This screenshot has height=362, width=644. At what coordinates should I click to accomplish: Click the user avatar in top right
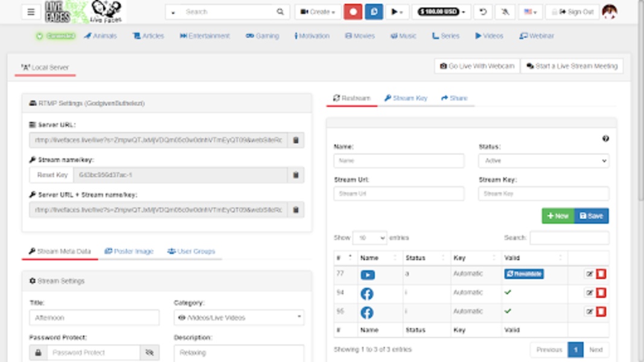click(x=610, y=11)
